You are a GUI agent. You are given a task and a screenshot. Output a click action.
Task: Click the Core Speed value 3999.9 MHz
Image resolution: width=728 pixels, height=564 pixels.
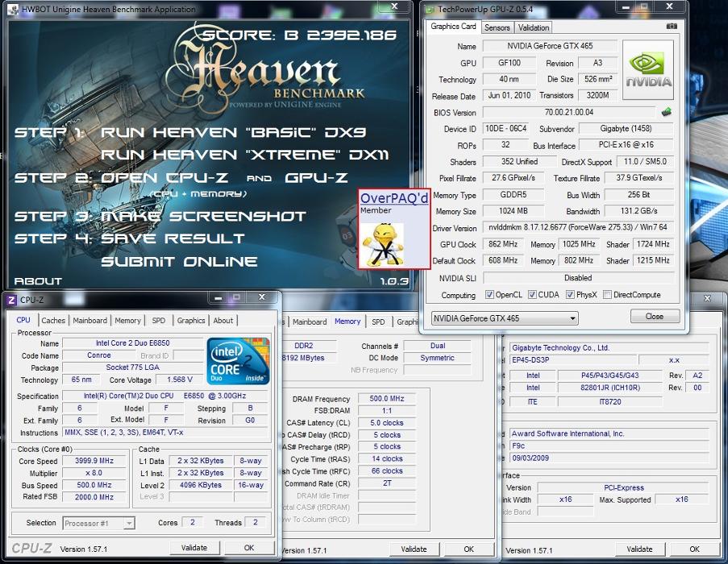click(x=94, y=461)
